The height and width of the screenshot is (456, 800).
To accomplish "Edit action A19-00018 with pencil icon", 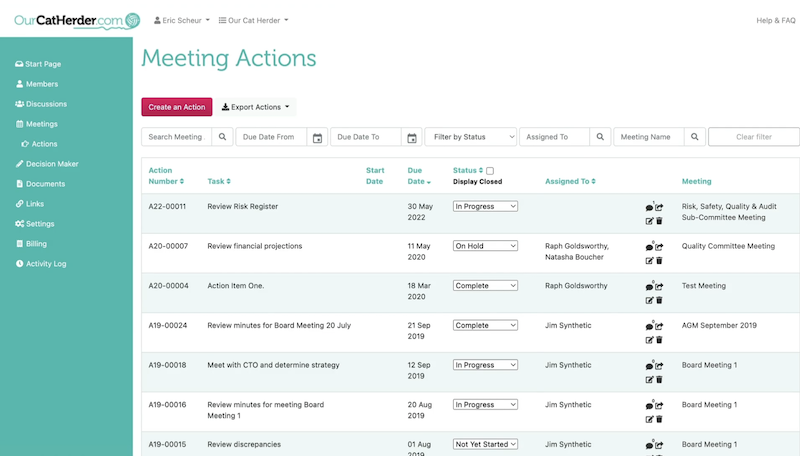I will pos(649,379).
